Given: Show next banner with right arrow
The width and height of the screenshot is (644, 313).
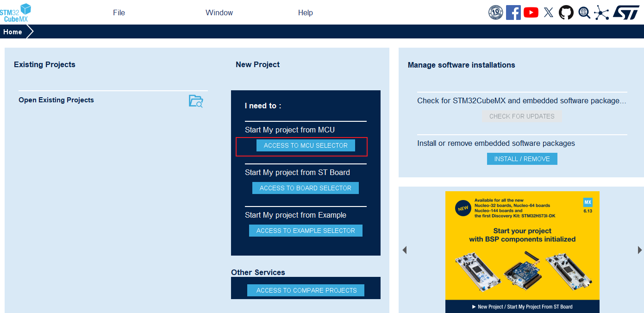Looking at the screenshot, I should point(640,250).
